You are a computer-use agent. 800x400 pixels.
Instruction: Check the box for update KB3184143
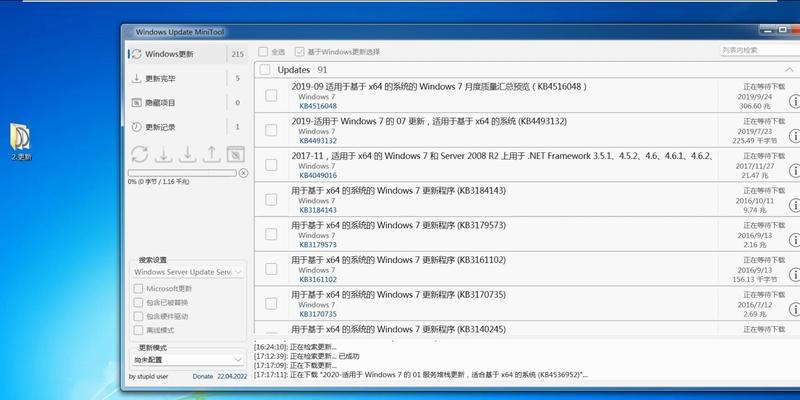point(271,199)
